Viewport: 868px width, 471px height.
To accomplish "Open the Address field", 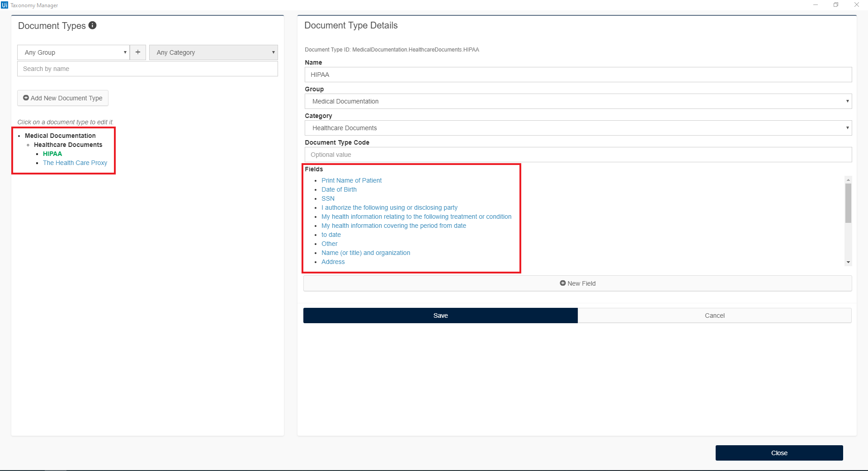I will click(333, 262).
